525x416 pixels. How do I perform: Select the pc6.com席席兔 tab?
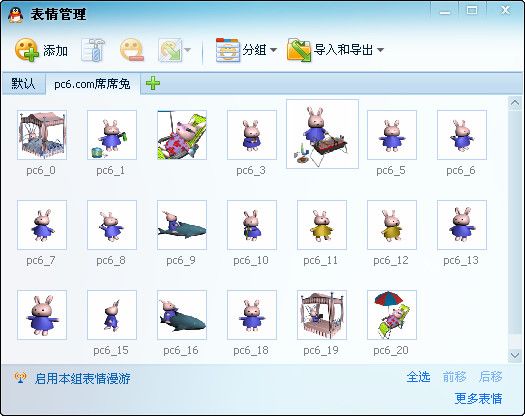92,83
